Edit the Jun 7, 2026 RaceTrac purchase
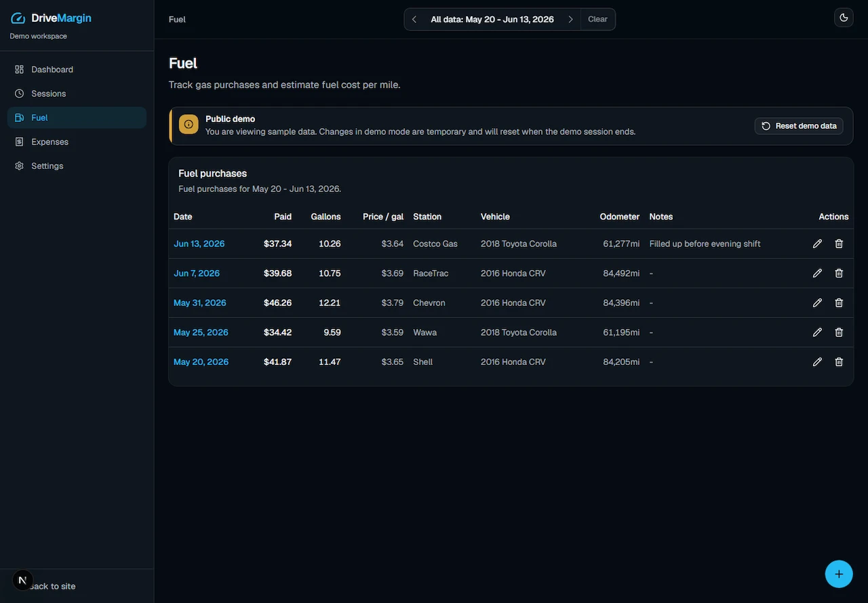Screen dimensions: 868x603 817,273
